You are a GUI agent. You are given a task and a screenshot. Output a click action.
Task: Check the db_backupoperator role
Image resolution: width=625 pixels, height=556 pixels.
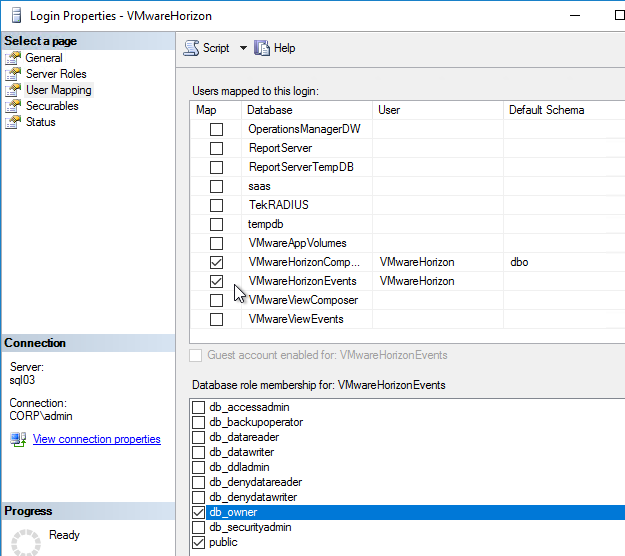pos(199,422)
